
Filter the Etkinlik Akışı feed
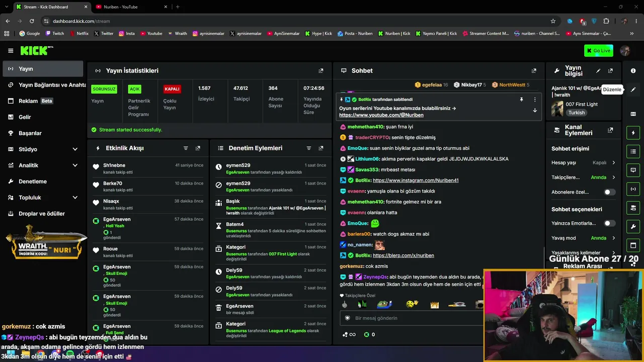click(x=186, y=148)
